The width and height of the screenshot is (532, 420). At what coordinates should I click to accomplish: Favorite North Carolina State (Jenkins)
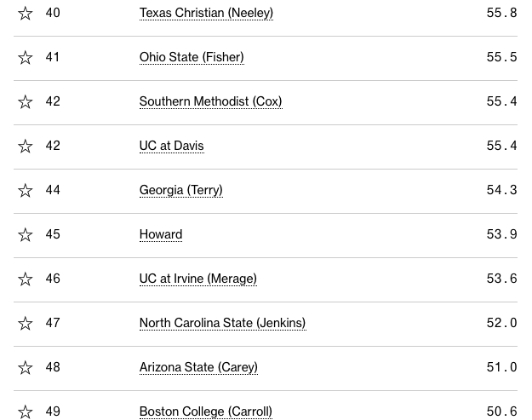(x=26, y=324)
